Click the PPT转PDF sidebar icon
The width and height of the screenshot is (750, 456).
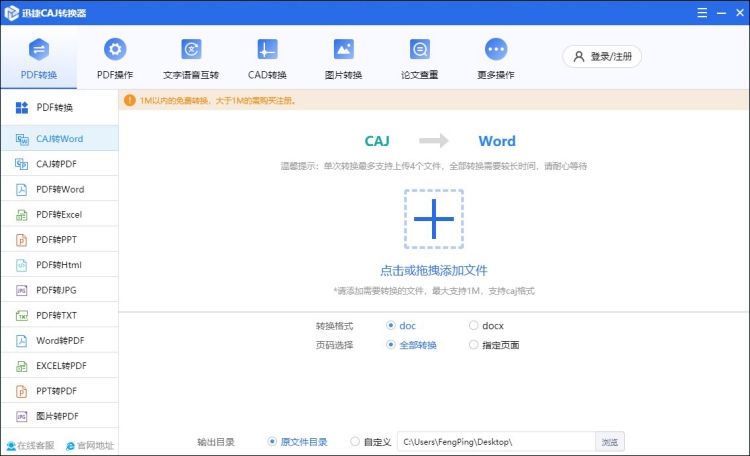(22, 391)
